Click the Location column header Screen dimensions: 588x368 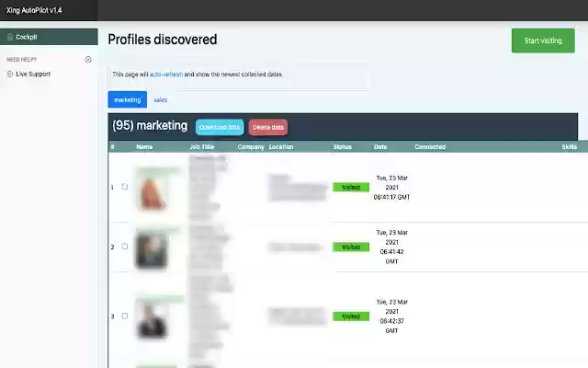281,147
